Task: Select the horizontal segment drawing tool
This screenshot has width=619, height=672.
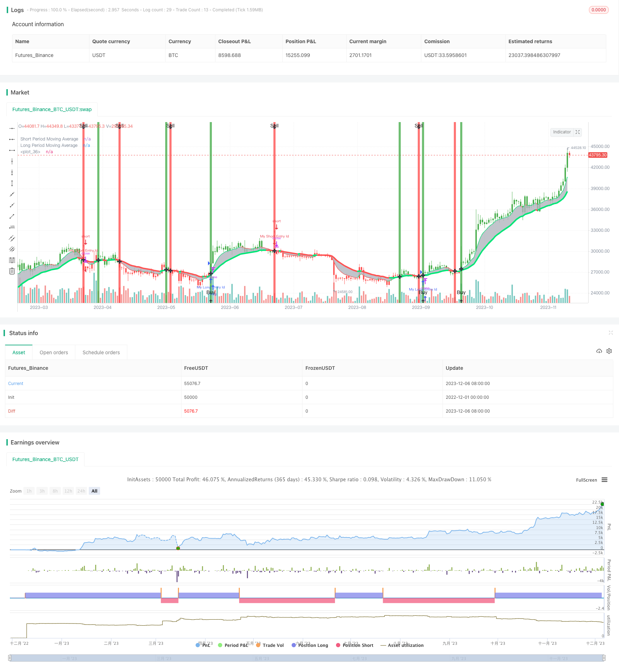Action: 12,150
